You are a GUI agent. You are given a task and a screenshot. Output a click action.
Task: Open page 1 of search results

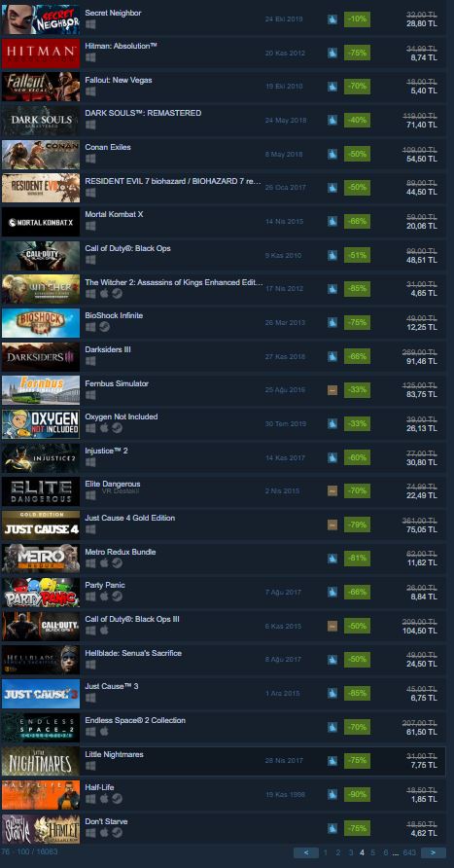tap(325, 852)
